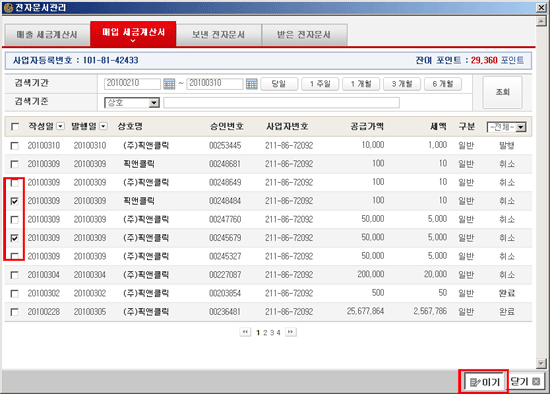The height and width of the screenshot is (394, 550).
Task: Click the 닫기 button
Action: pyautogui.click(x=525, y=381)
